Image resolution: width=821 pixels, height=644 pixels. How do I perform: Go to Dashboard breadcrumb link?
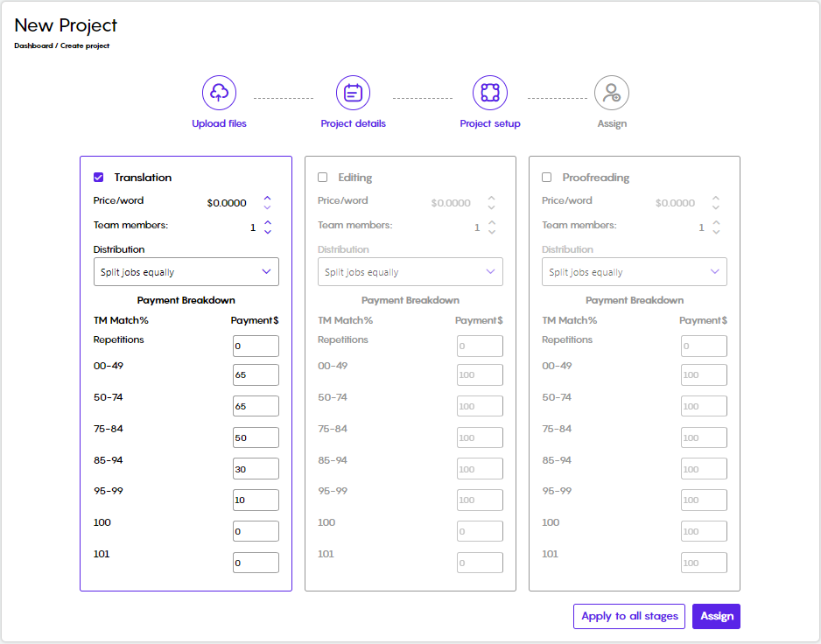[33, 45]
